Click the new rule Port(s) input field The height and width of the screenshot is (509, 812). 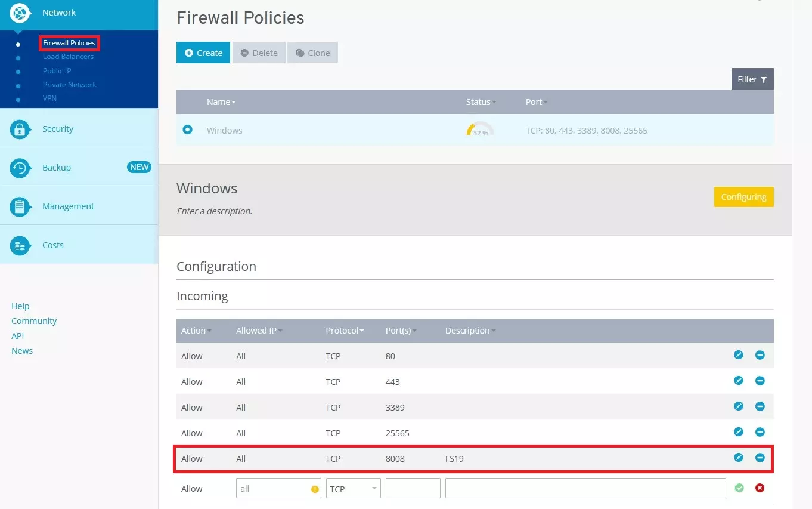(413, 488)
